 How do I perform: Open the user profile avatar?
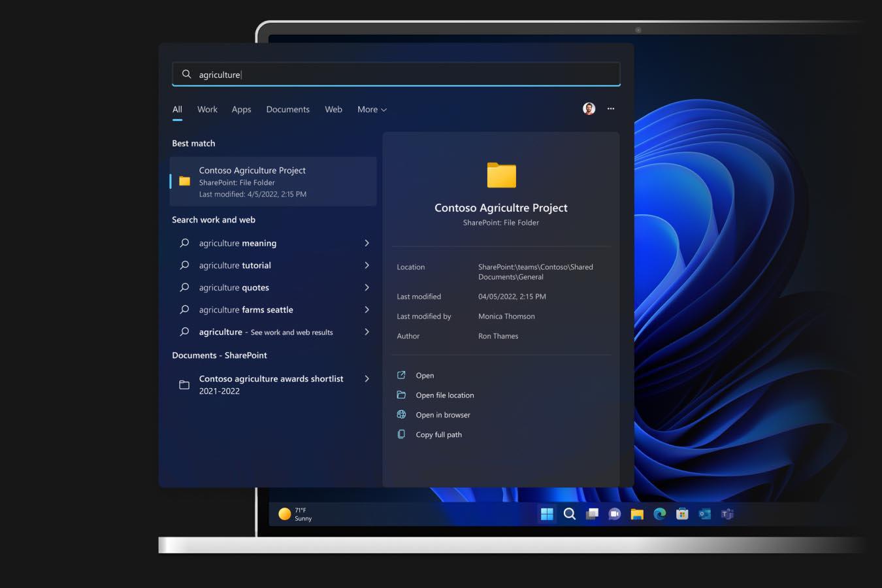589,108
